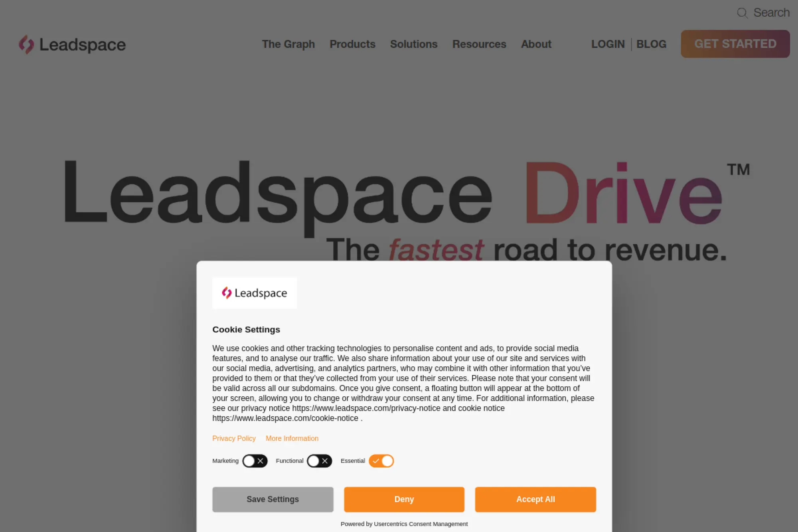The height and width of the screenshot is (532, 798).
Task: Select The Graph navigation item
Action: pyautogui.click(x=288, y=44)
